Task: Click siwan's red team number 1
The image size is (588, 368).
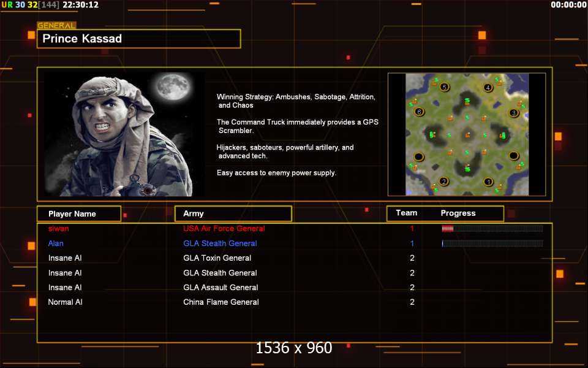Action: [x=412, y=229]
